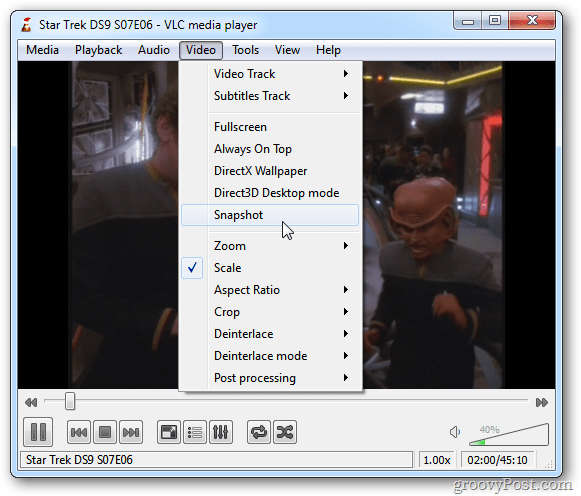Pause playback with the pause button

coord(38,432)
